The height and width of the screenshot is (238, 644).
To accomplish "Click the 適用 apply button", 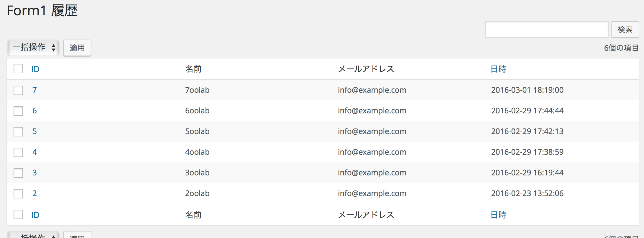I will (x=77, y=48).
